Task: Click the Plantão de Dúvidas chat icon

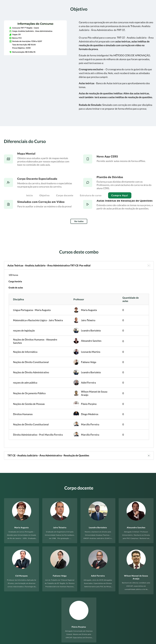Action: pyautogui.click(x=88, y=182)
